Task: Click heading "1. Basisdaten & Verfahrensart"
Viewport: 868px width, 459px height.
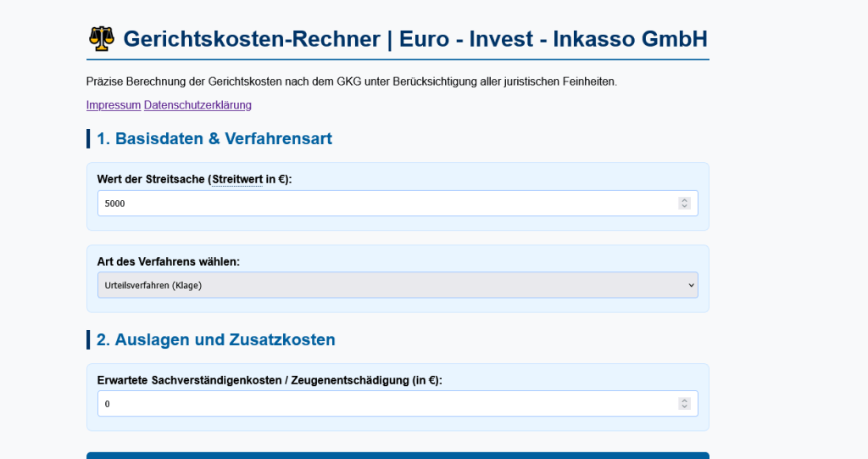Action: (x=214, y=138)
